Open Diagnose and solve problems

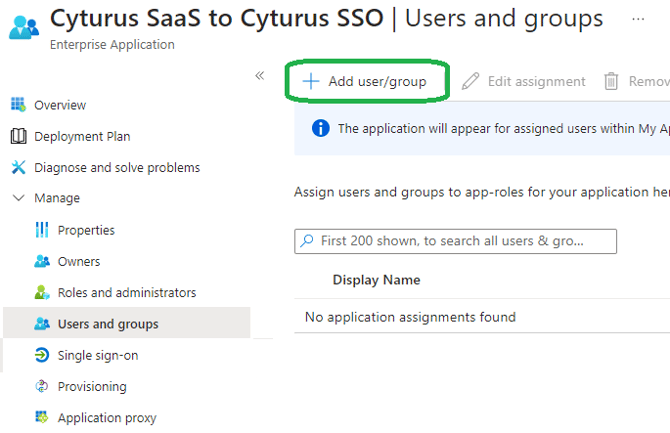(116, 167)
